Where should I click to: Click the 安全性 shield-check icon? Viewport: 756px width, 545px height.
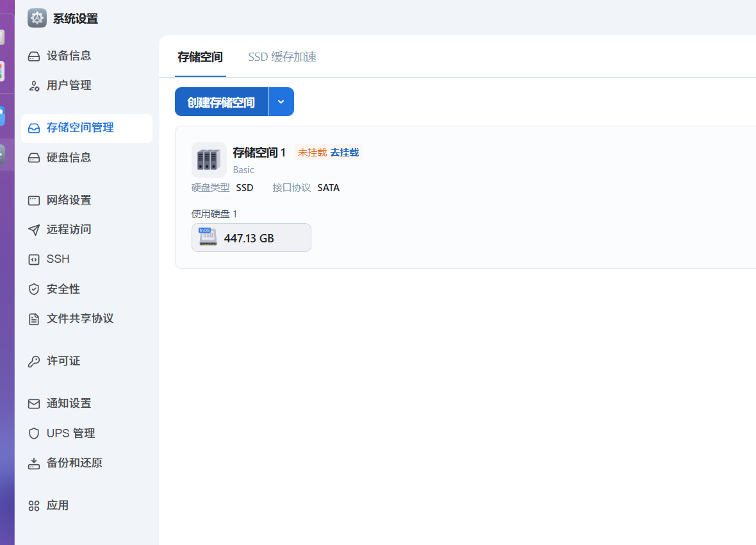(34, 289)
